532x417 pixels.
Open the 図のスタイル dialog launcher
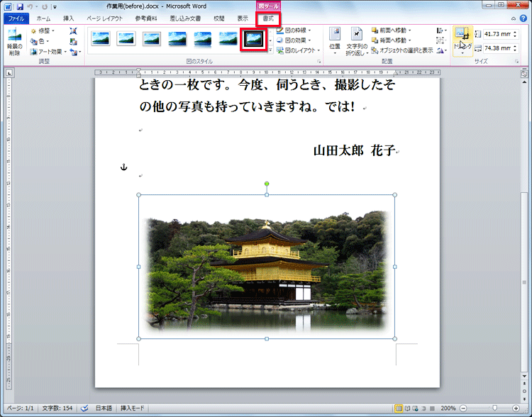tap(319, 62)
